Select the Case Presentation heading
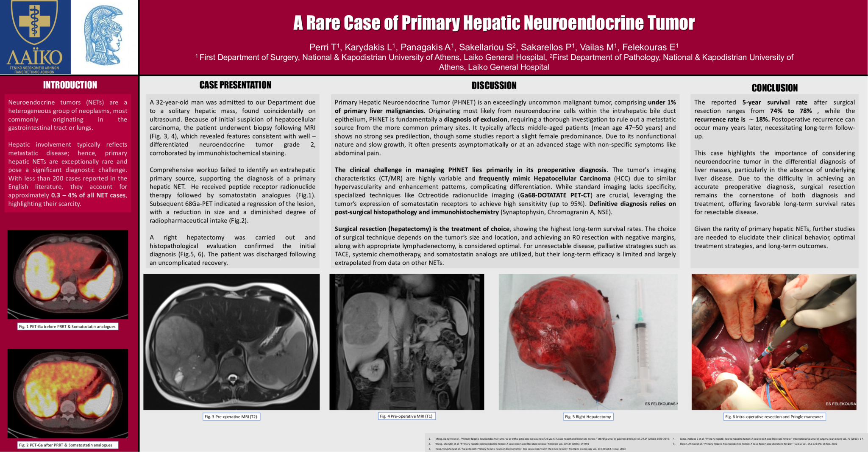Viewport: 868px width, 452px height. click(235, 85)
